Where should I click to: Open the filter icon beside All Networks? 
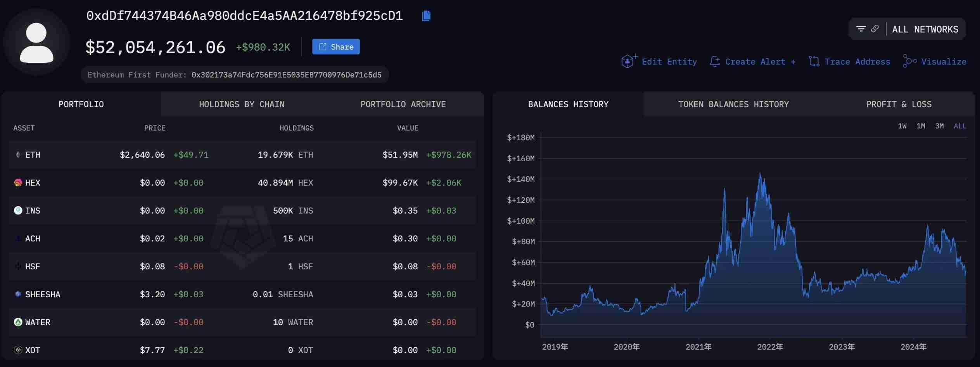861,29
